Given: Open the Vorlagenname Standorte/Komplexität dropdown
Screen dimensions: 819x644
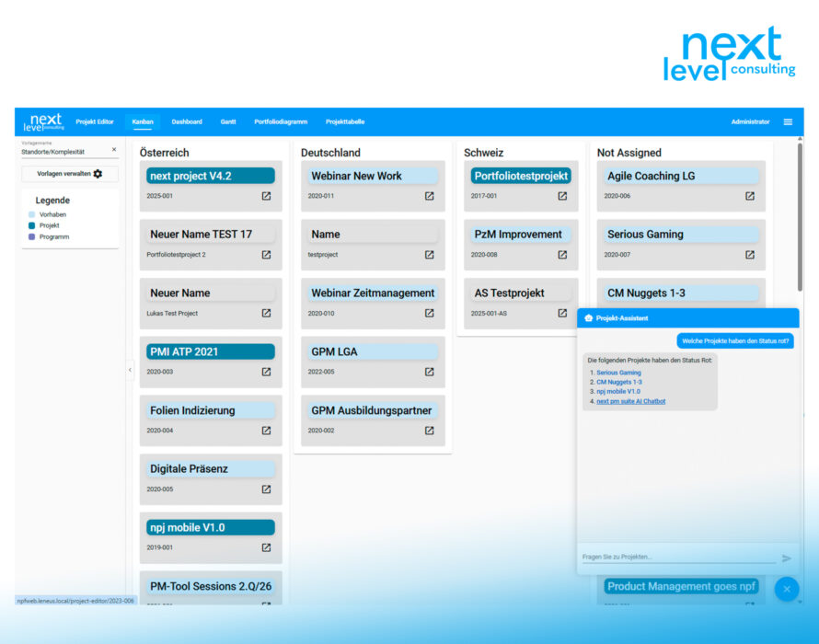Looking at the screenshot, I should coord(63,152).
